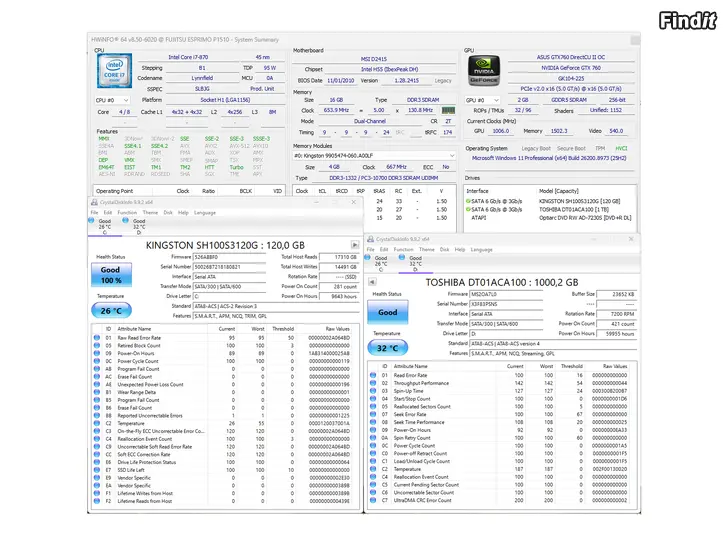Click the NVIDIA GeForce logo in HWiNFO
The image size is (728, 546).
coord(484,71)
